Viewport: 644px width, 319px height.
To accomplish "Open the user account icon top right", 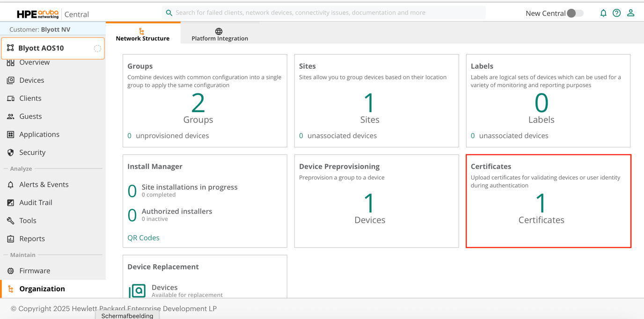I will tap(630, 13).
